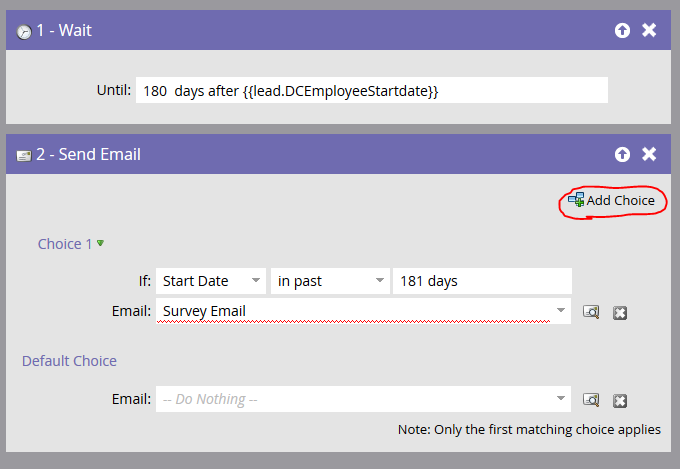Click the 181 days value field
Image resolution: width=680 pixels, height=469 pixels.
[482, 281]
